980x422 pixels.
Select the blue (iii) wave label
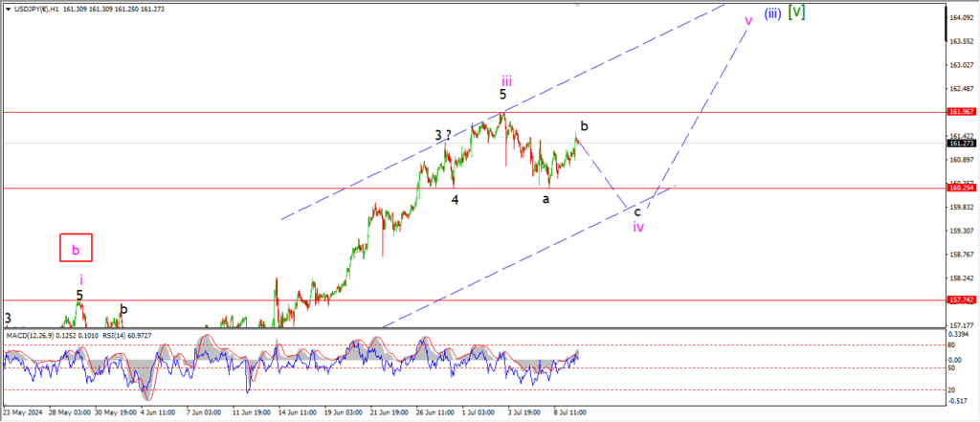click(773, 13)
